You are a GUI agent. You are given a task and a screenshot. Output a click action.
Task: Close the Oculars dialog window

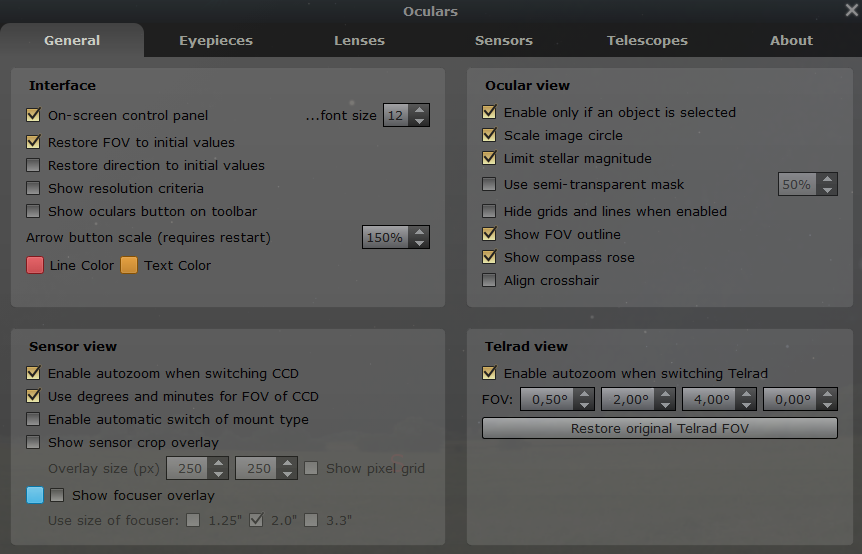point(851,11)
